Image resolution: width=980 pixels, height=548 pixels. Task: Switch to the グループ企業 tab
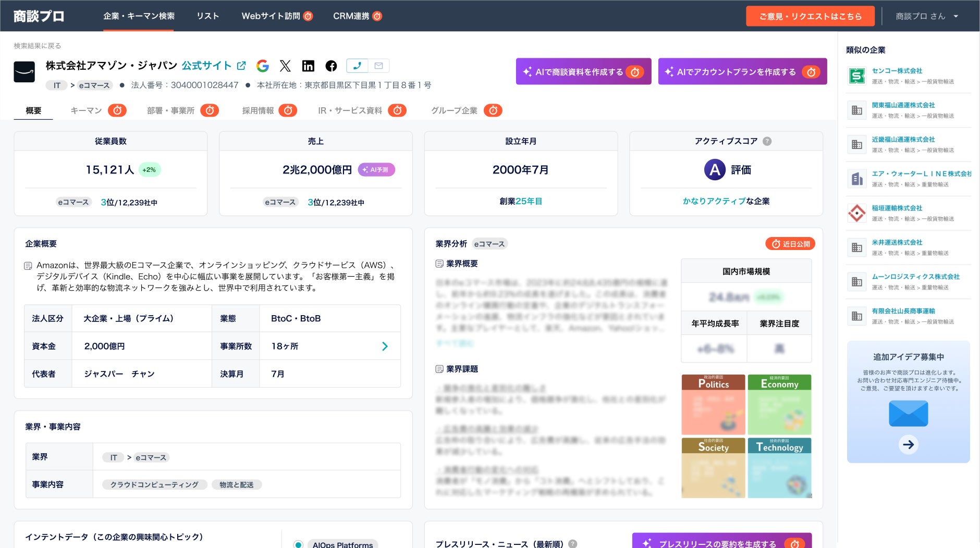coord(454,110)
